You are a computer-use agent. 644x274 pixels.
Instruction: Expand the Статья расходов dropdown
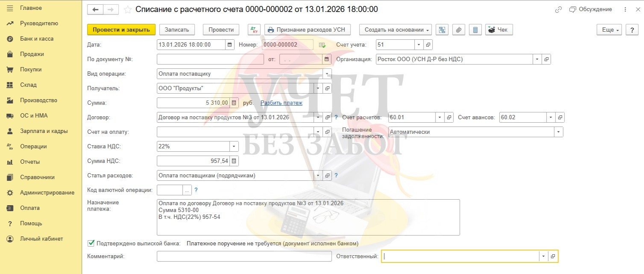point(318,175)
